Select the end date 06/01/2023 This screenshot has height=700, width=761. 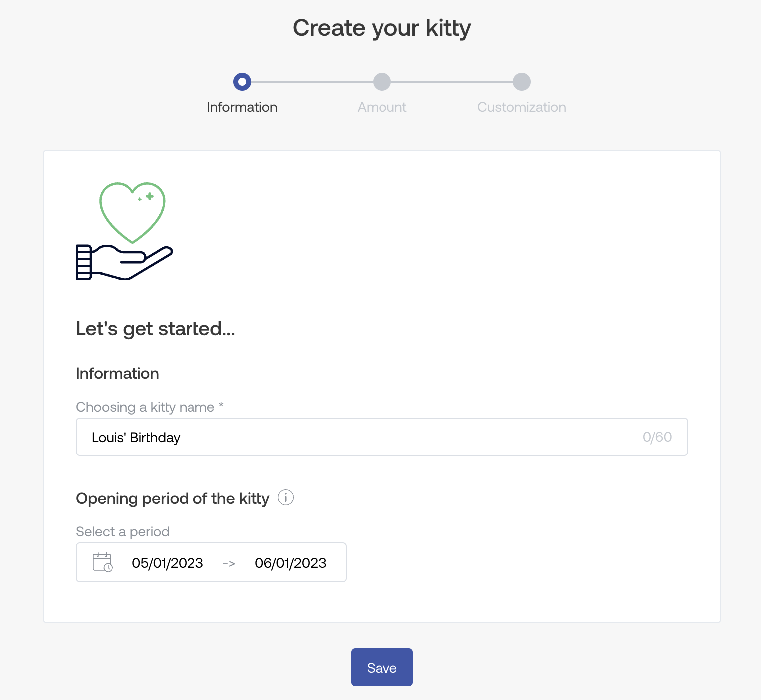pos(291,563)
